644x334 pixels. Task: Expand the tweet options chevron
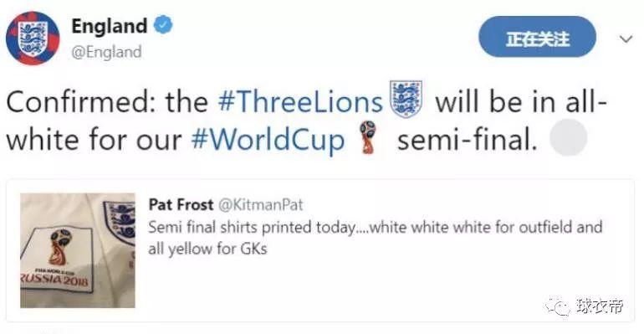(x=626, y=39)
